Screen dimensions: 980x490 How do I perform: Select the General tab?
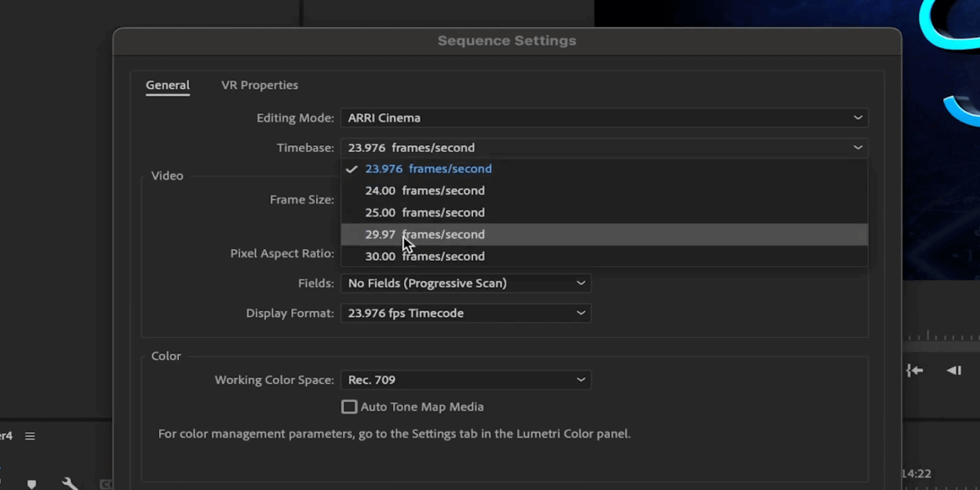[x=167, y=85]
